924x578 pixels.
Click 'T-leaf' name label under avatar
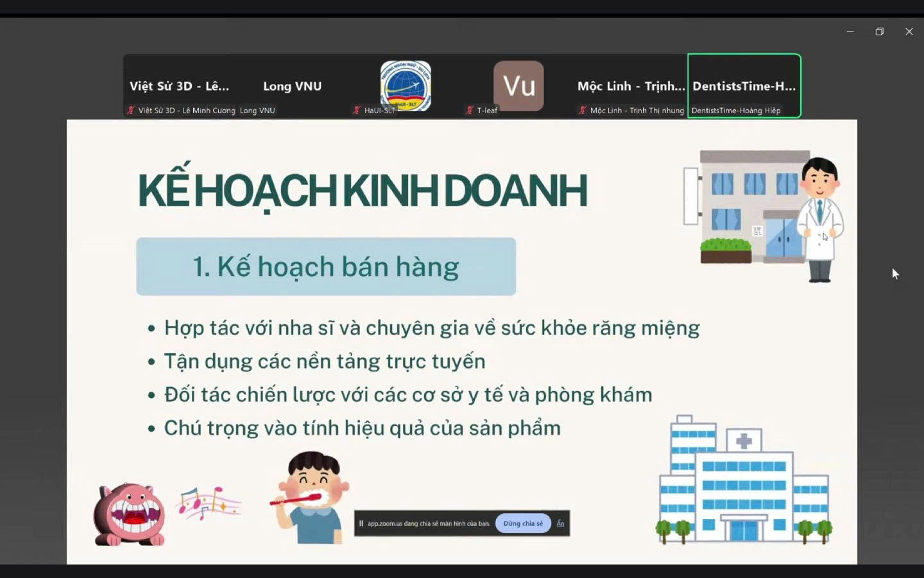[487, 110]
